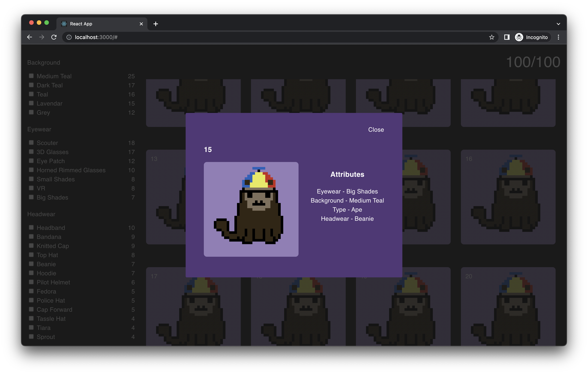Viewport: 588px width, 374px height.
Task: Expand the tab search chevron
Action: [558, 24]
